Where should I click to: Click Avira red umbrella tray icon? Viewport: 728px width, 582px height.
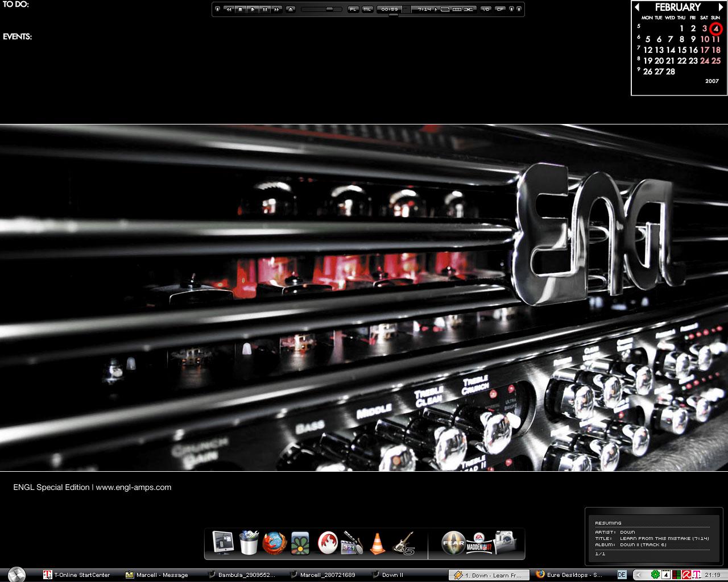[x=686, y=575]
